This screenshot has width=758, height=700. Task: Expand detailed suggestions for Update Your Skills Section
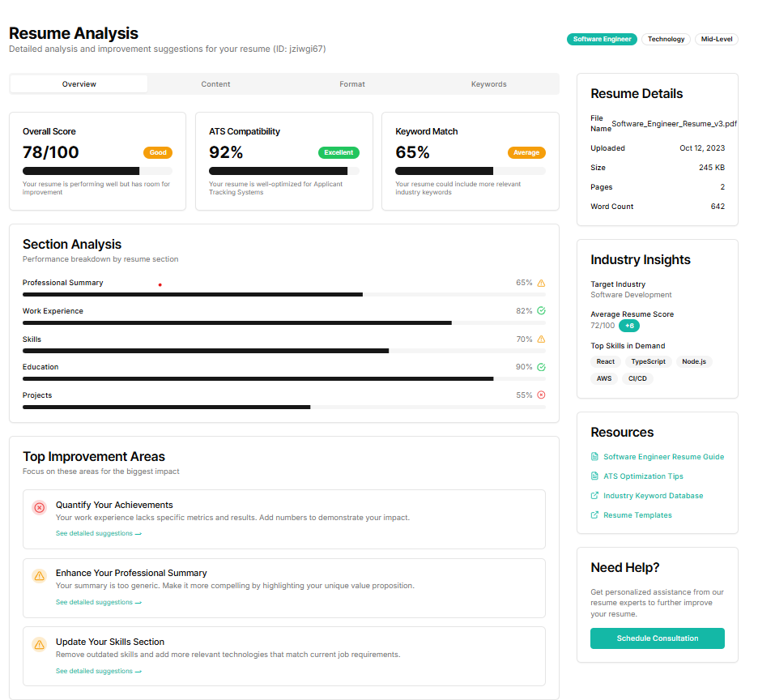pyautogui.click(x=99, y=671)
